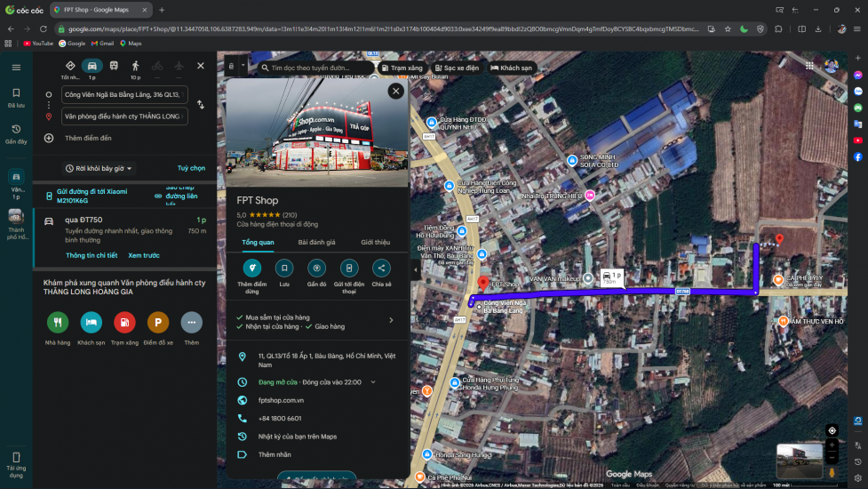
Task: Show my current location on map
Action: [832, 430]
